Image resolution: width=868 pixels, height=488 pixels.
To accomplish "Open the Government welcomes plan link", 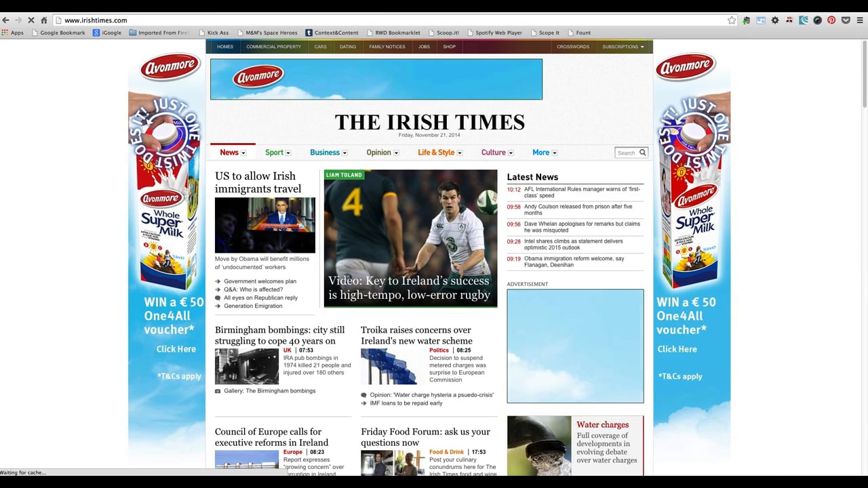I will (260, 281).
